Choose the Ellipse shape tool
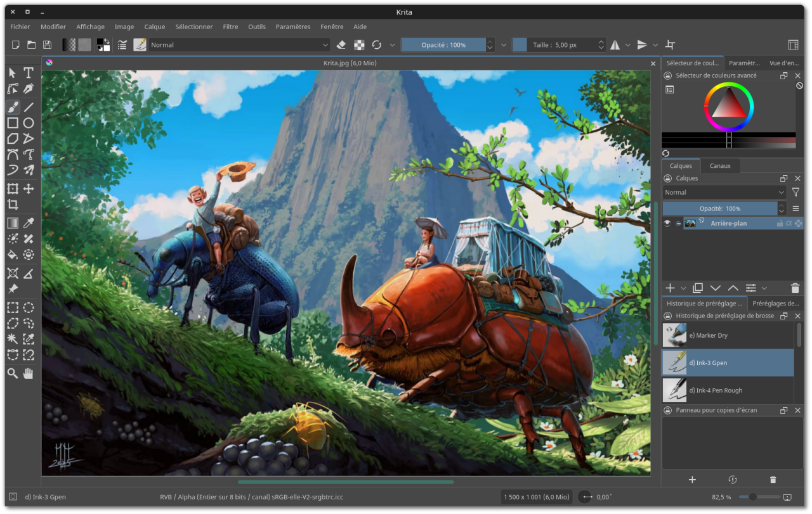This screenshot has width=812, height=514. tap(29, 123)
